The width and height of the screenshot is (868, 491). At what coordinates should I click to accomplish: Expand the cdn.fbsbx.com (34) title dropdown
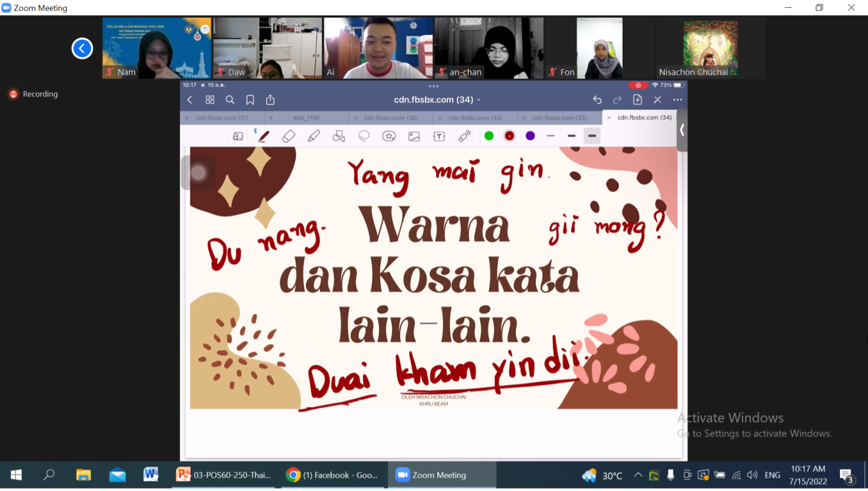point(480,99)
